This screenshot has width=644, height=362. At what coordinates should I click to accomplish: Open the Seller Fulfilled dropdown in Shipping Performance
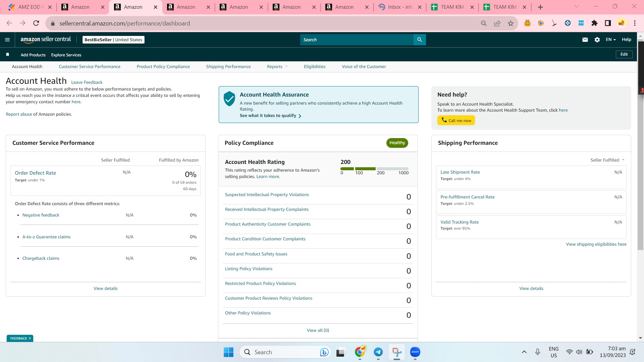click(x=607, y=160)
